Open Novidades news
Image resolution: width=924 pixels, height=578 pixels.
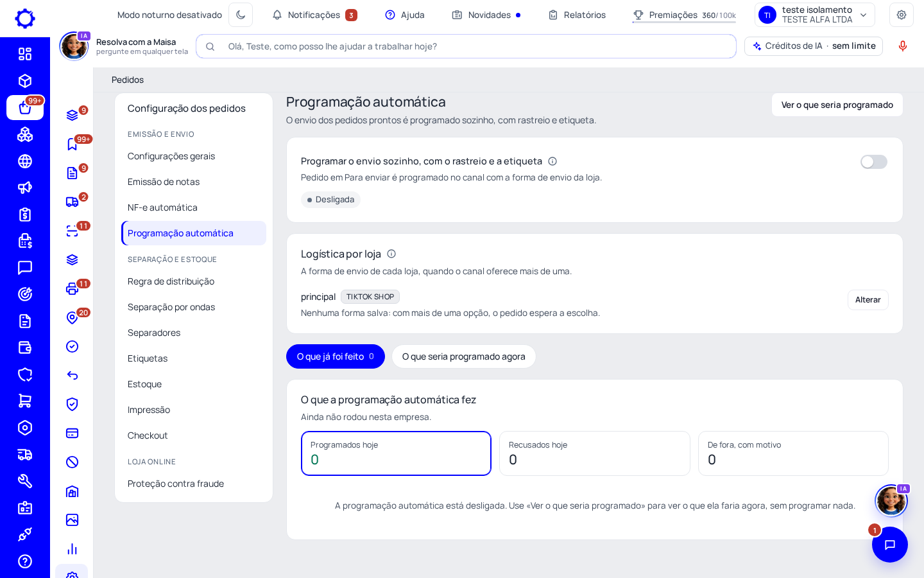coord(486,15)
